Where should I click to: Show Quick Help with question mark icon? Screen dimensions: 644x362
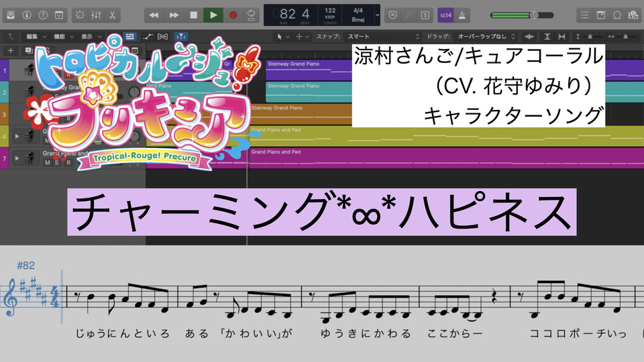pyautogui.click(x=43, y=15)
